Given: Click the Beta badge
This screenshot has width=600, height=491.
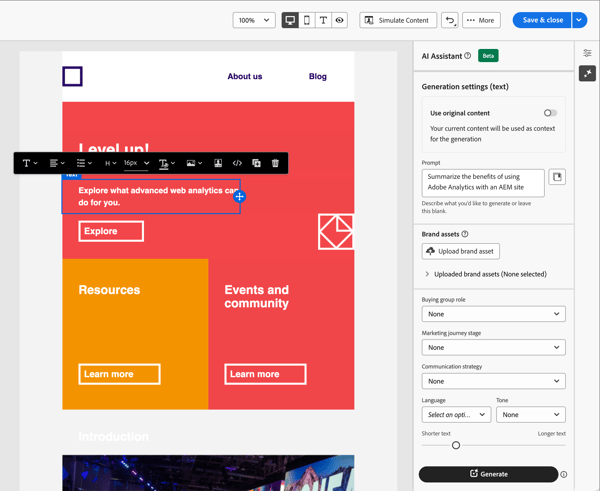Looking at the screenshot, I should click(x=488, y=56).
